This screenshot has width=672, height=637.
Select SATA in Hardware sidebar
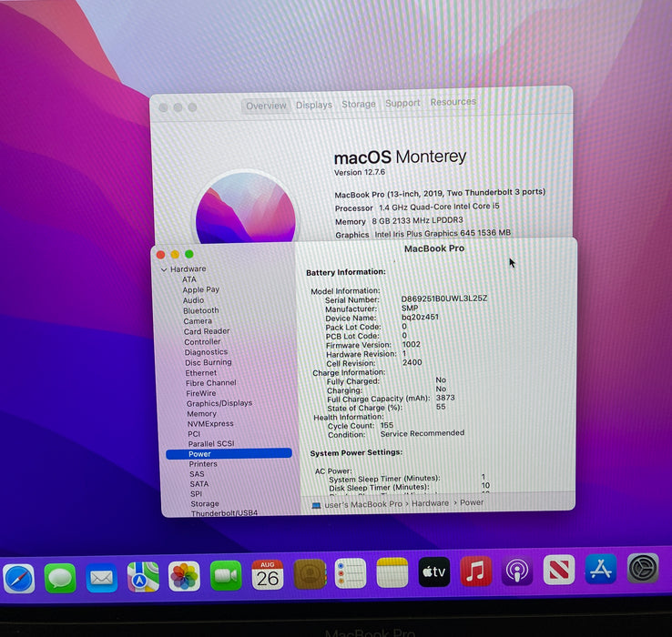[x=199, y=484]
